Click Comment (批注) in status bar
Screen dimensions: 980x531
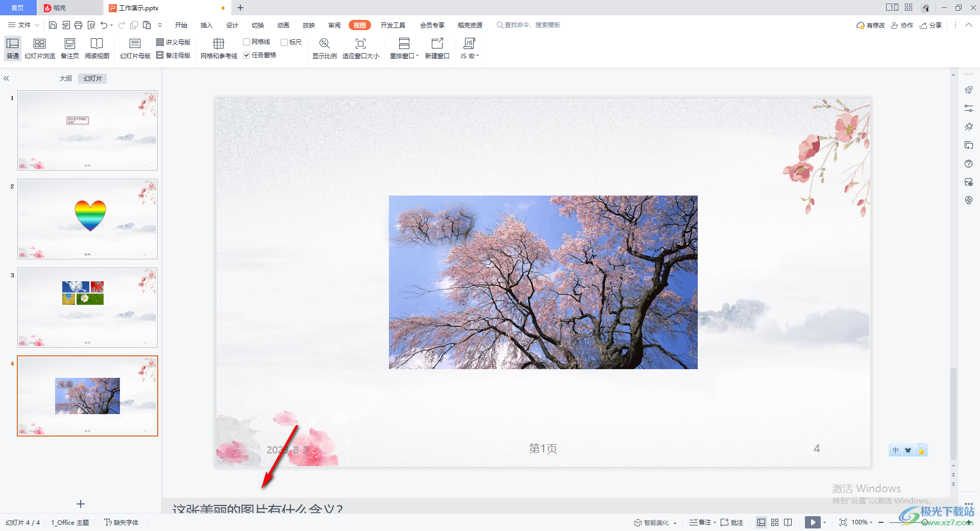[732, 522]
